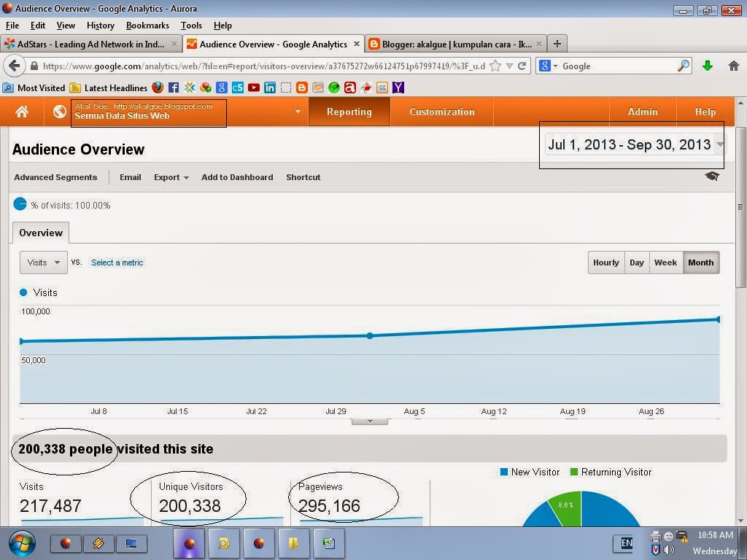Open the Reporting tab
The height and width of the screenshot is (560, 747).
tap(349, 112)
